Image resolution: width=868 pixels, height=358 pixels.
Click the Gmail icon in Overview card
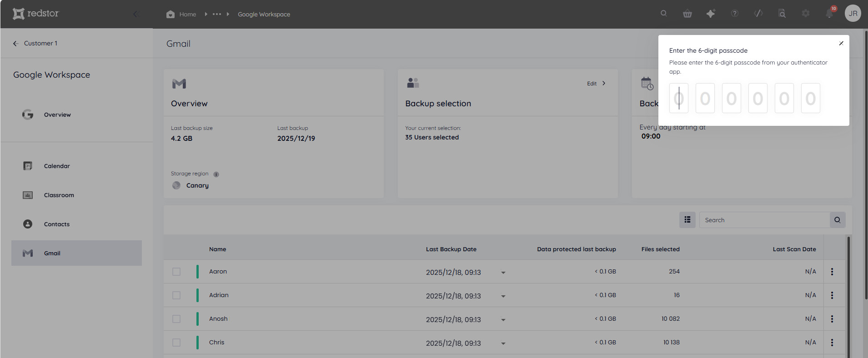pos(179,84)
